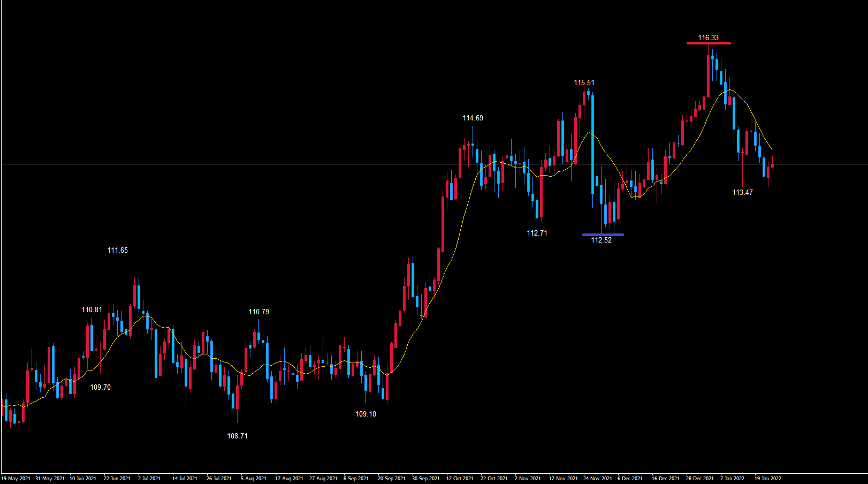Select the 19 Jan 2022 date marker
Screen dimensions: 868x484
pyautogui.click(x=767, y=478)
